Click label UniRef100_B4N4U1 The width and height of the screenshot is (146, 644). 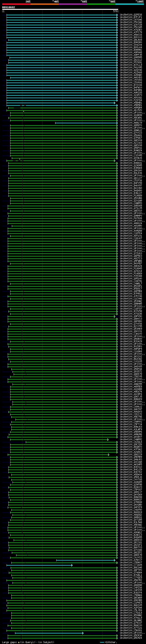pyautogui.click(x=131, y=163)
